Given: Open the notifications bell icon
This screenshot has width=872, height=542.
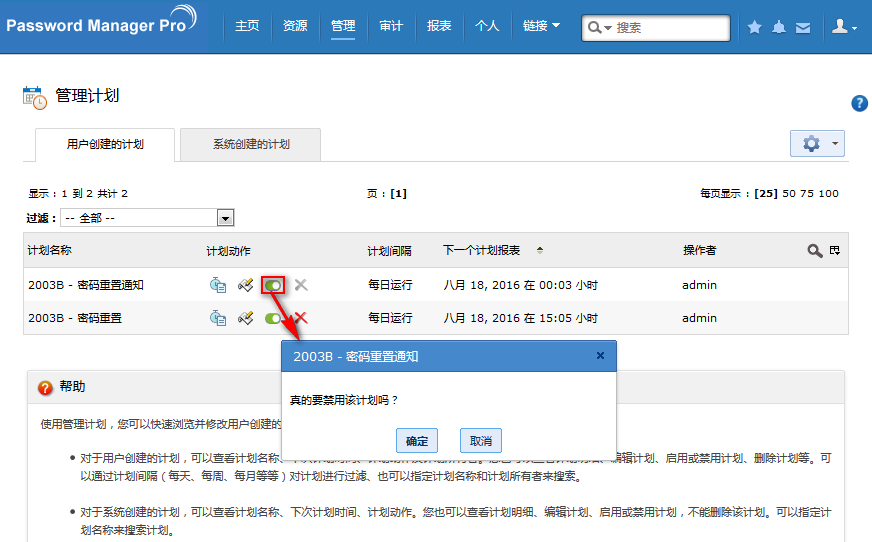Looking at the screenshot, I should pos(779,27).
